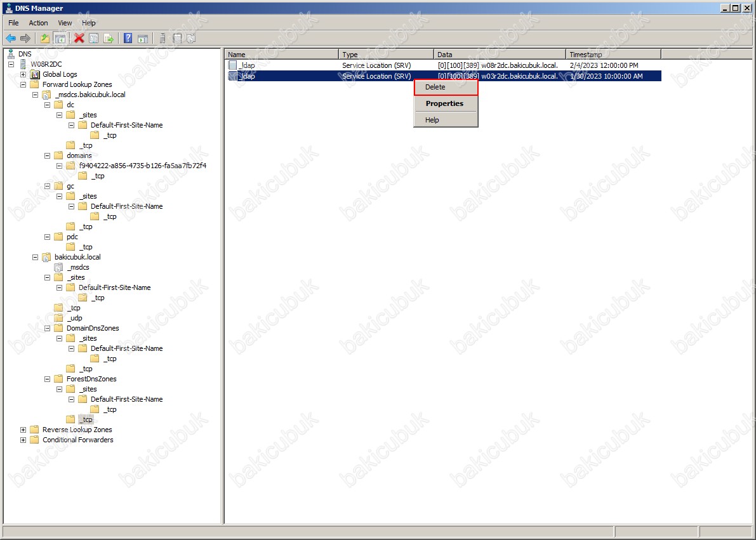
Task: Click the Export List toolbar icon
Action: click(109, 38)
